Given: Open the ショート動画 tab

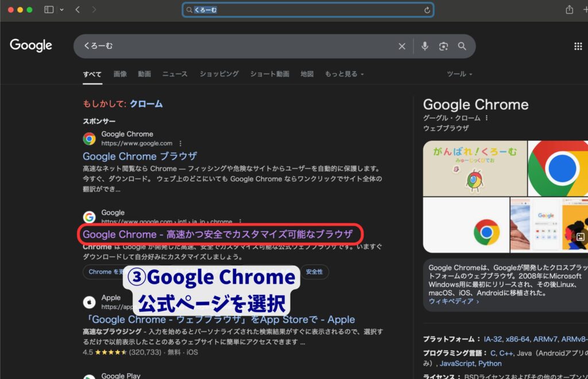Looking at the screenshot, I should 270,74.
